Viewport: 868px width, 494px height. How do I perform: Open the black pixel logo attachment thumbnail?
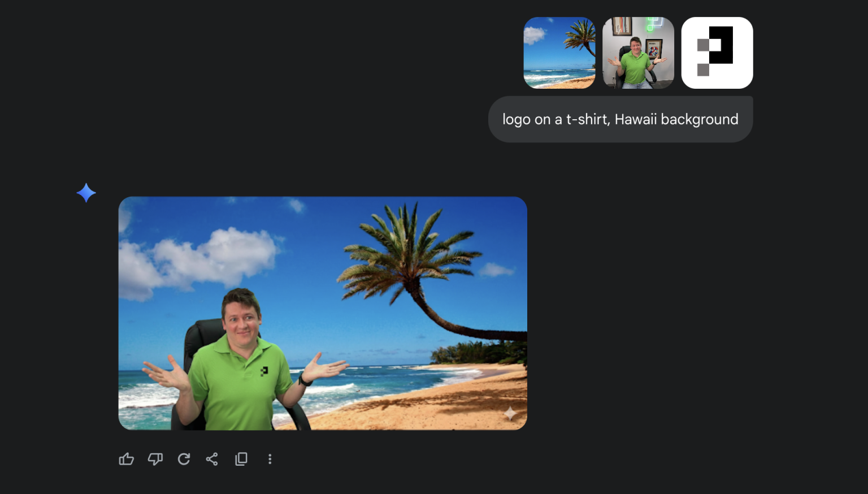[x=717, y=53]
